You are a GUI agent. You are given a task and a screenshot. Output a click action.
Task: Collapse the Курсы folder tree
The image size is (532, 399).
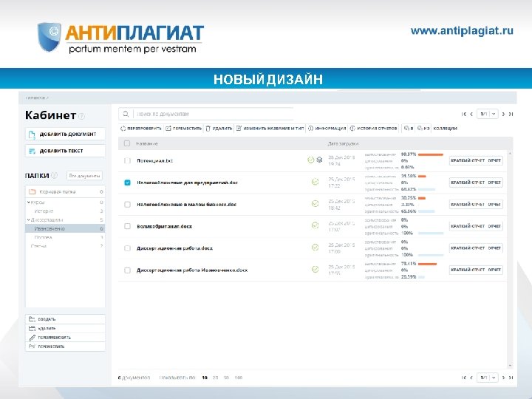[x=29, y=202]
